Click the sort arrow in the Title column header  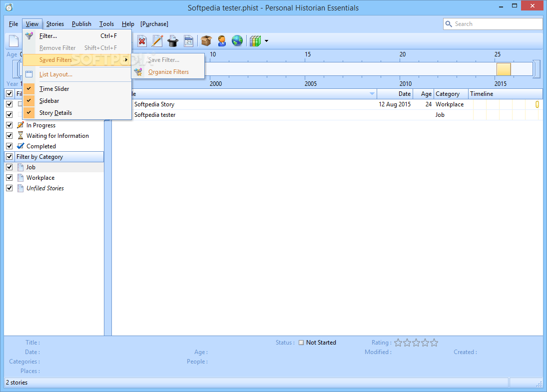[372, 93]
